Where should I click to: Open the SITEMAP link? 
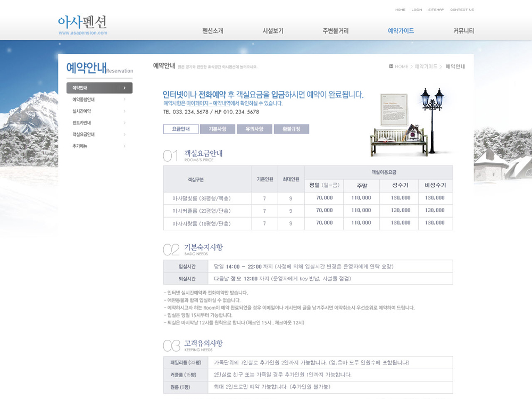[x=436, y=10]
